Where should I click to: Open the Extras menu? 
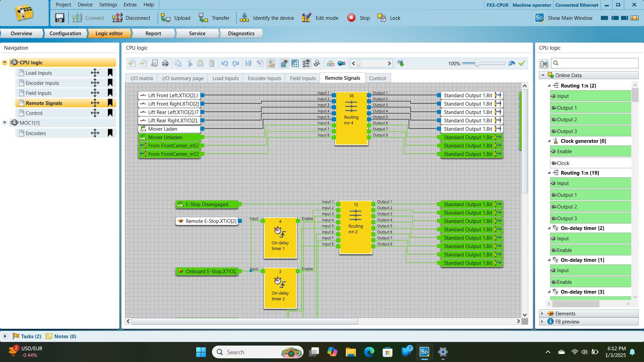(x=130, y=5)
